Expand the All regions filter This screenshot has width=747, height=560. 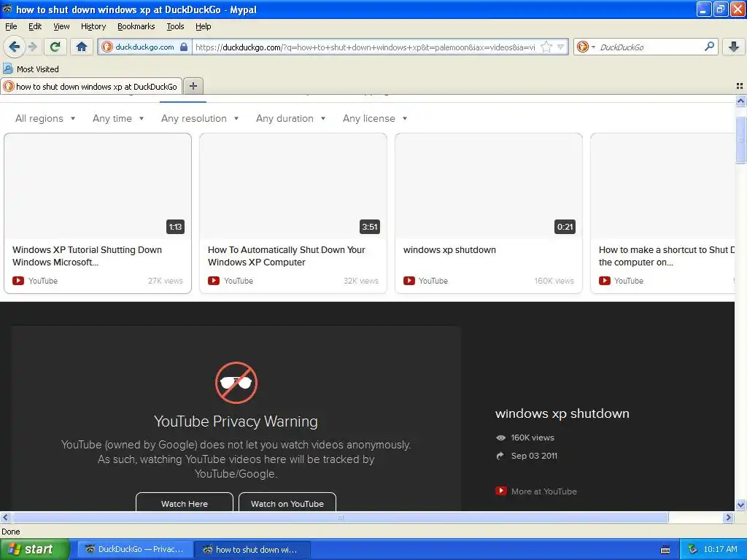point(45,118)
